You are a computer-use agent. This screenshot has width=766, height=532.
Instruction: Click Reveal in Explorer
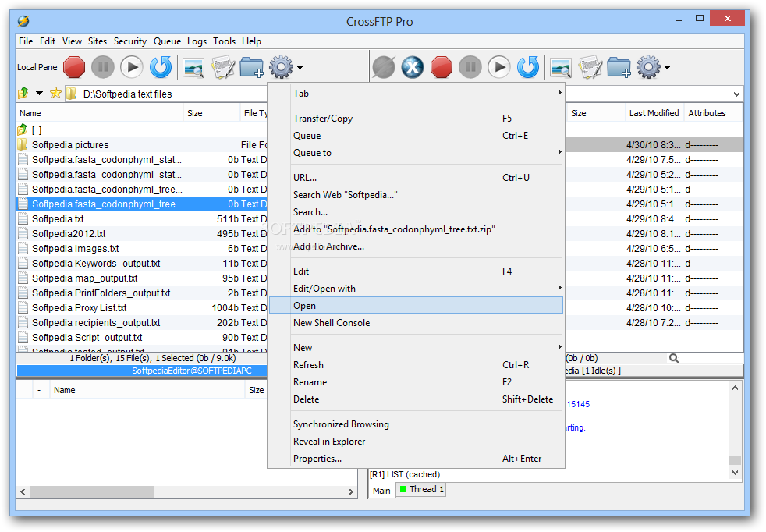click(417, 442)
